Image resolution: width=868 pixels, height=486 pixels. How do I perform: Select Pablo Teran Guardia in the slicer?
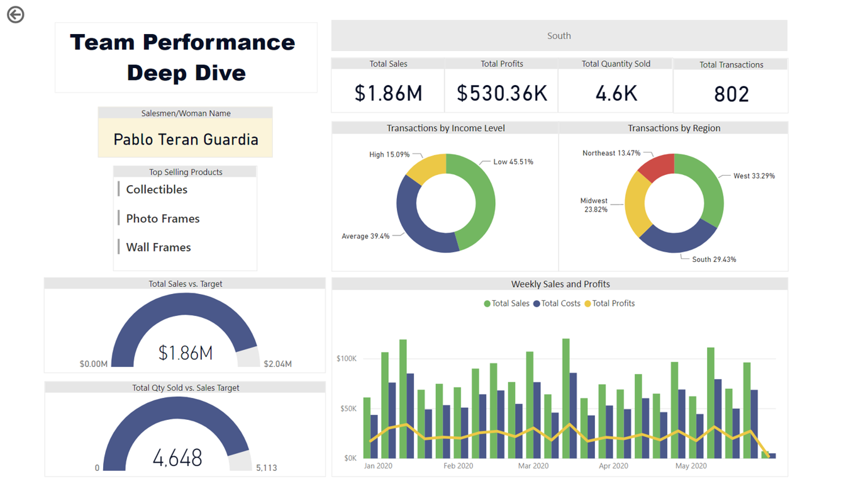185,139
